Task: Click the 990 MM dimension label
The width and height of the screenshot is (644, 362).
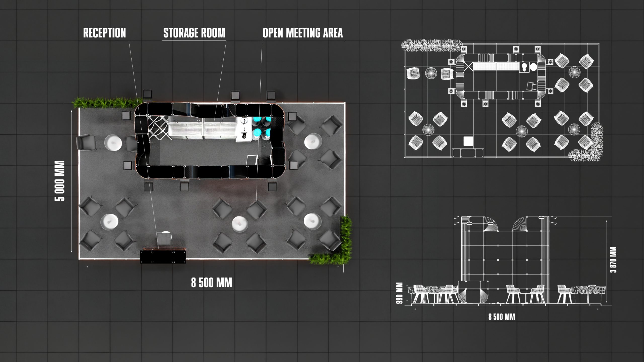Action: (x=399, y=293)
